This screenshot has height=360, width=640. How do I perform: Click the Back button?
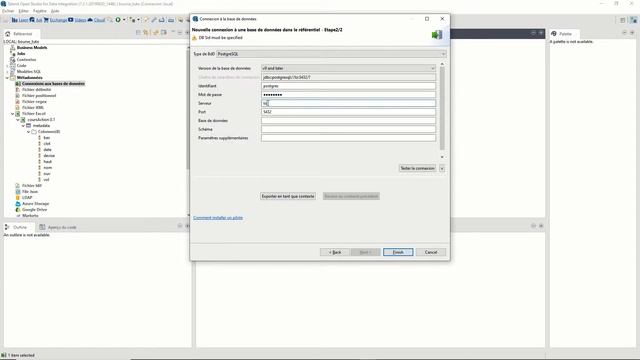tap(335, 252)
